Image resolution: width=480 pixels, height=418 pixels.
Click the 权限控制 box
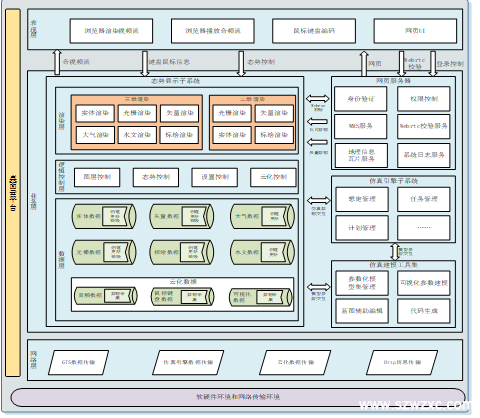click(424, 99)
